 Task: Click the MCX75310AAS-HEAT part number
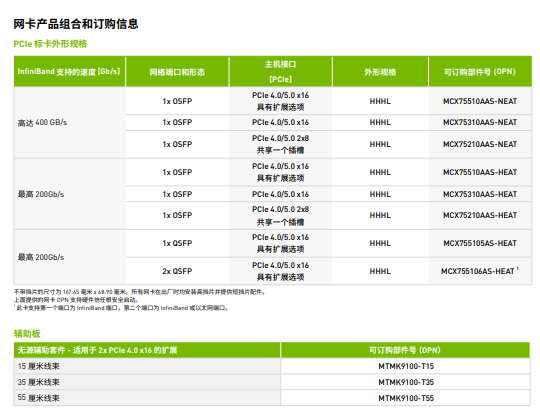480,194
